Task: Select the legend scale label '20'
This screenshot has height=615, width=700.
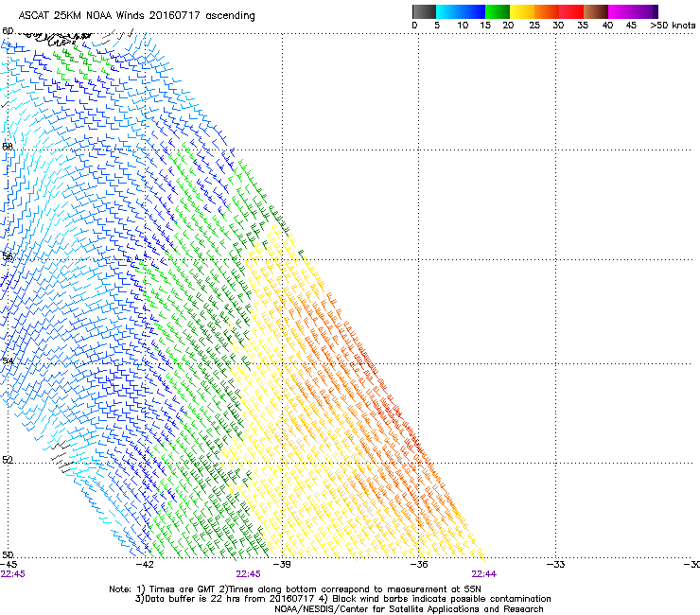Action: tap(508, 26)
